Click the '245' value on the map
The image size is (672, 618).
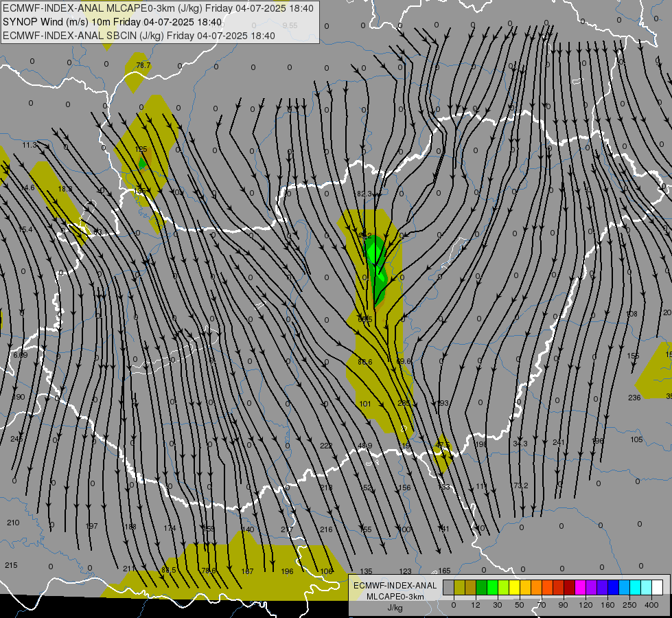point(16,439)
